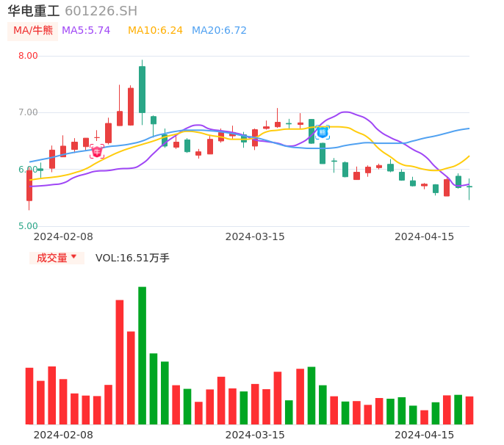Click the red dropdown arrow beside 成交量

click(x=74, y=258)
